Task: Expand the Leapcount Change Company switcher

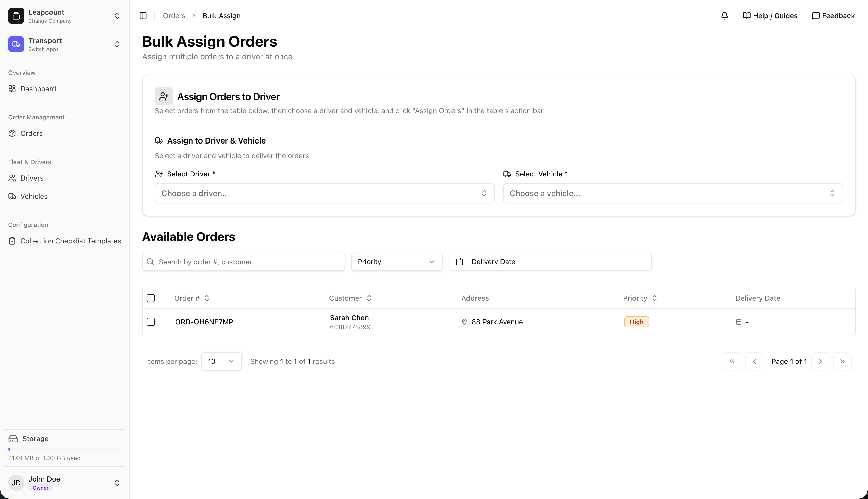Action: (x=117, y=16)
